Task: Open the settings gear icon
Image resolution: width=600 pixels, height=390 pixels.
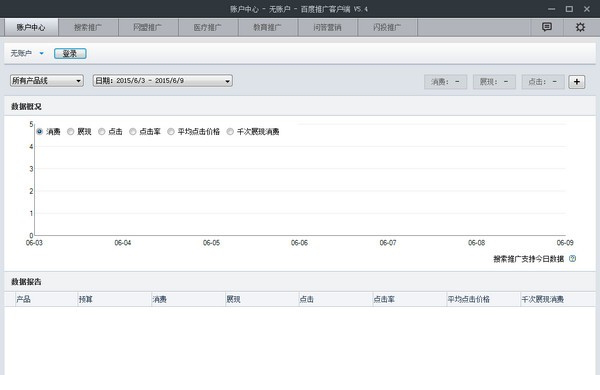Action: click(x=580, y=27)
